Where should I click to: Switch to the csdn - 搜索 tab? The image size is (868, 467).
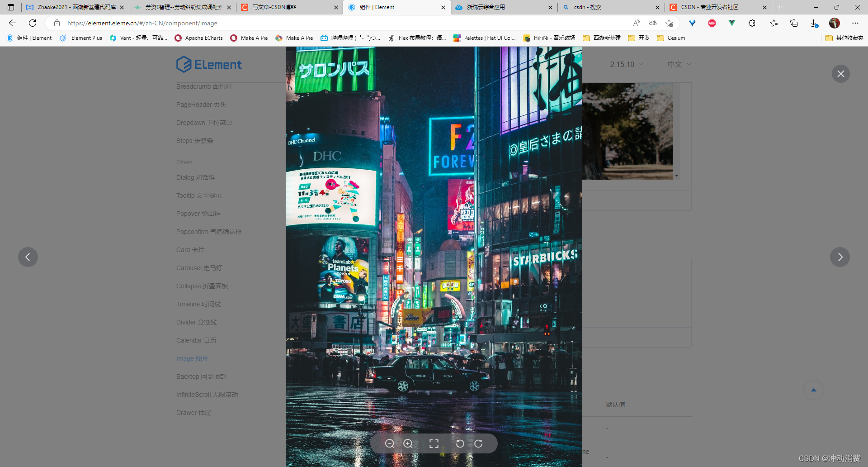coord(611,7)
